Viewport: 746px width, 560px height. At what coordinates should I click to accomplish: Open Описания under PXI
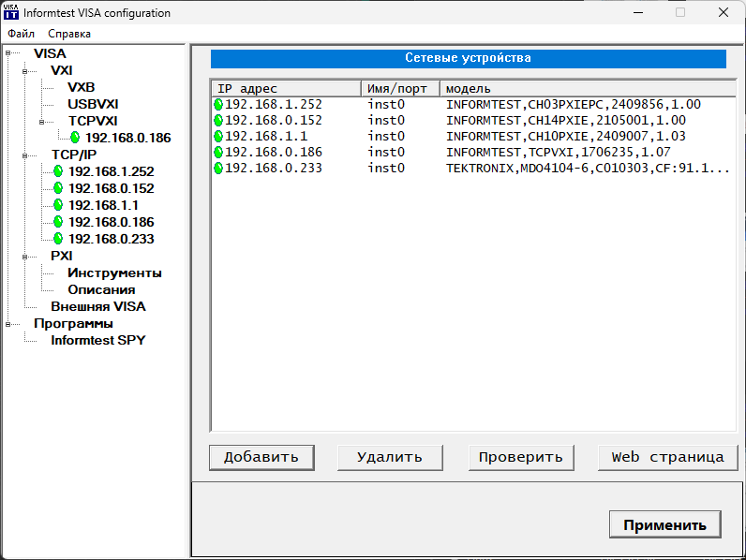[x=101, y=290]
